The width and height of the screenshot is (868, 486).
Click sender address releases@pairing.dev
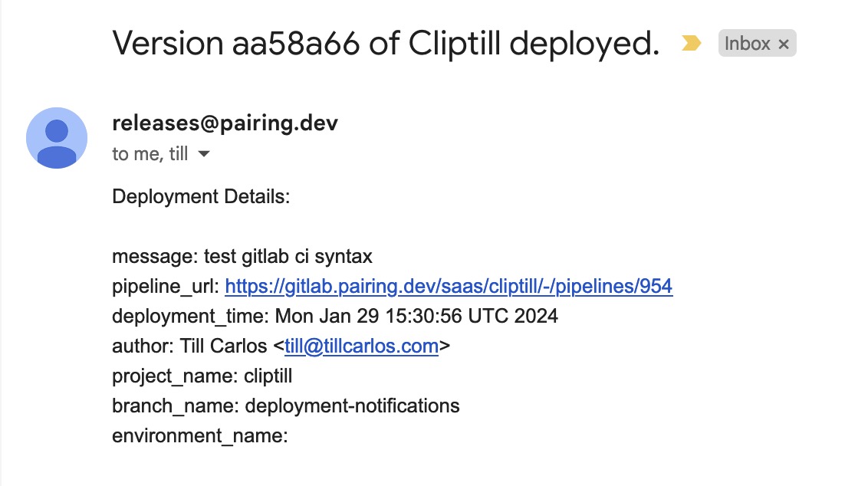click(225, 123)
